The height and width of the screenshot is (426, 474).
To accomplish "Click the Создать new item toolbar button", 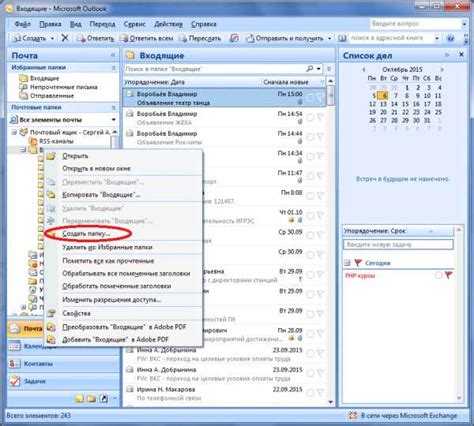I will point(29,38).
